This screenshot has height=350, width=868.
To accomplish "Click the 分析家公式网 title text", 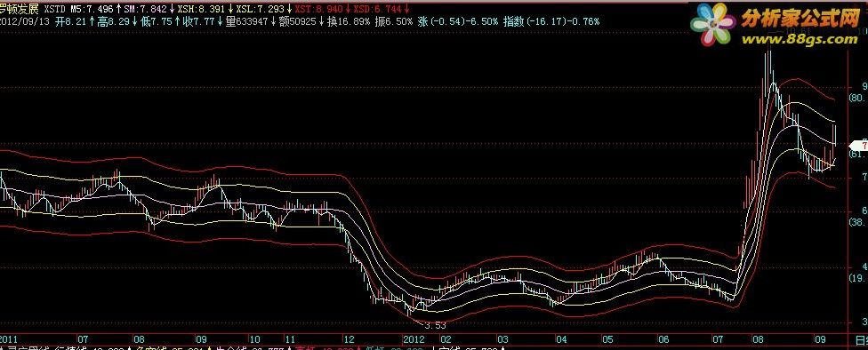I will coord(800,19).
